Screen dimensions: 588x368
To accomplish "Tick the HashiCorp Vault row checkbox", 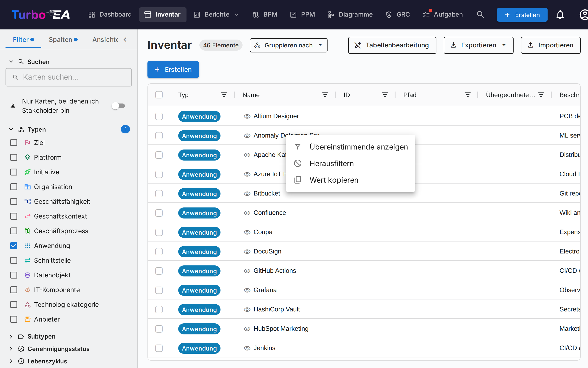I will pyautogui.click(x=159, y=310).
